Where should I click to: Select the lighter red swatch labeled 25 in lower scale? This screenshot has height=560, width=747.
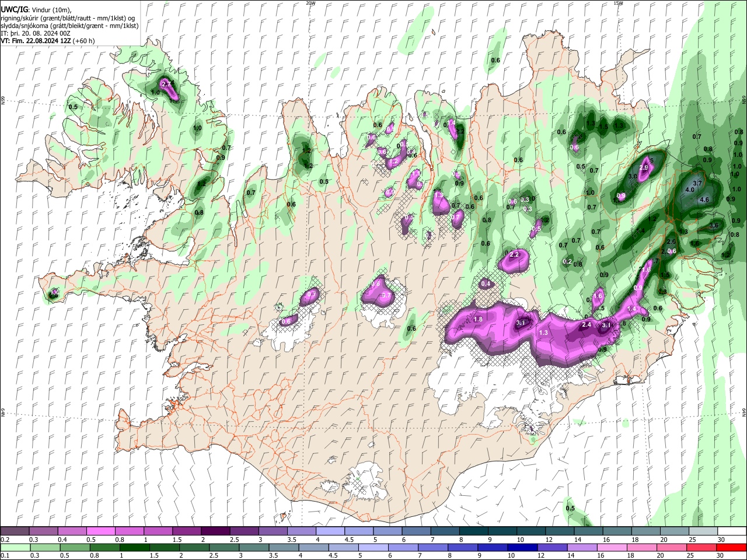701,547
